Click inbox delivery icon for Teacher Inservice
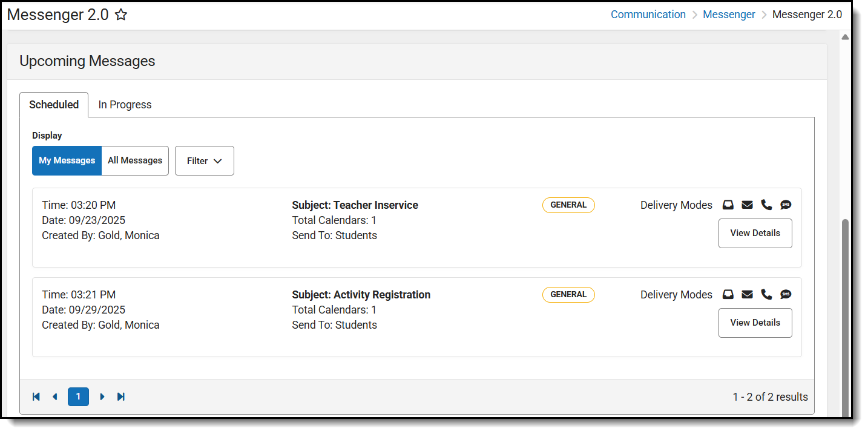Viewport: 868px width, 434px height. 728,205
